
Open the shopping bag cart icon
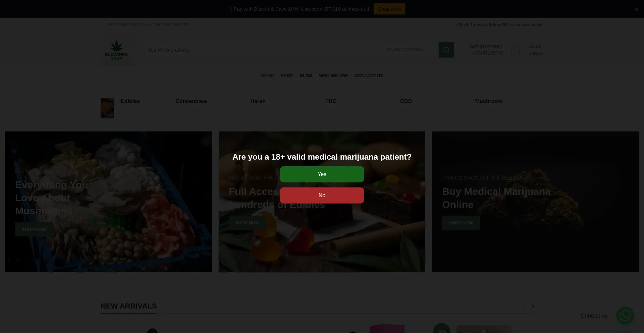tap(516, 50)
